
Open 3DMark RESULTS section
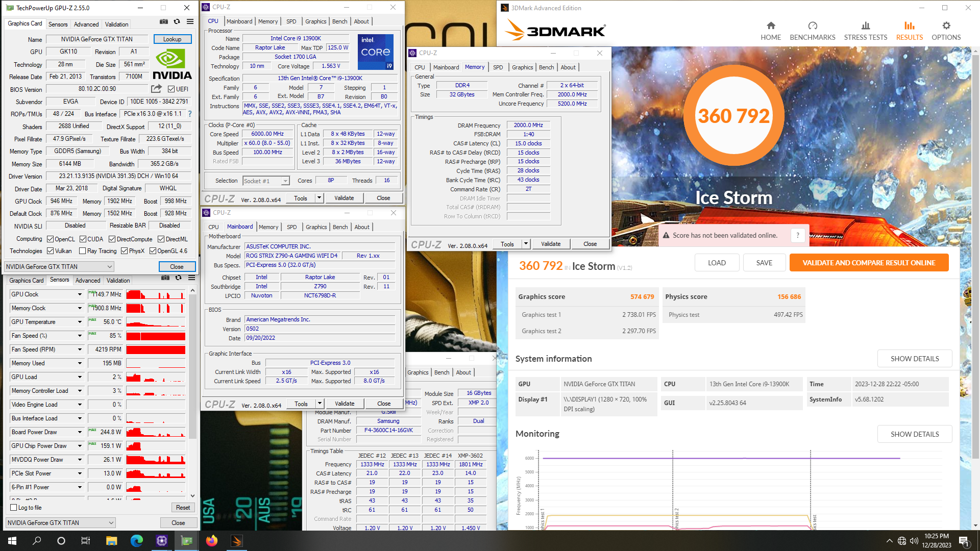[909, 31]
